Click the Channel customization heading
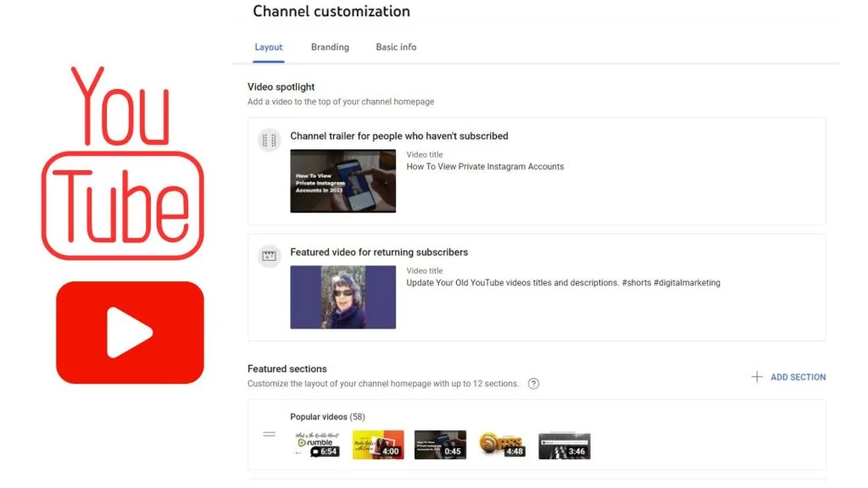This screenshot has height=488, width=868. point(331,11)
